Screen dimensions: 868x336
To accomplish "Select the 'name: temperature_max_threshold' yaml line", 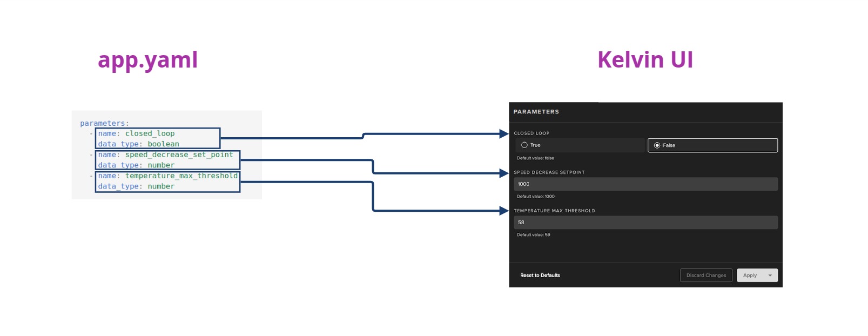I will [x=167, y=176].
